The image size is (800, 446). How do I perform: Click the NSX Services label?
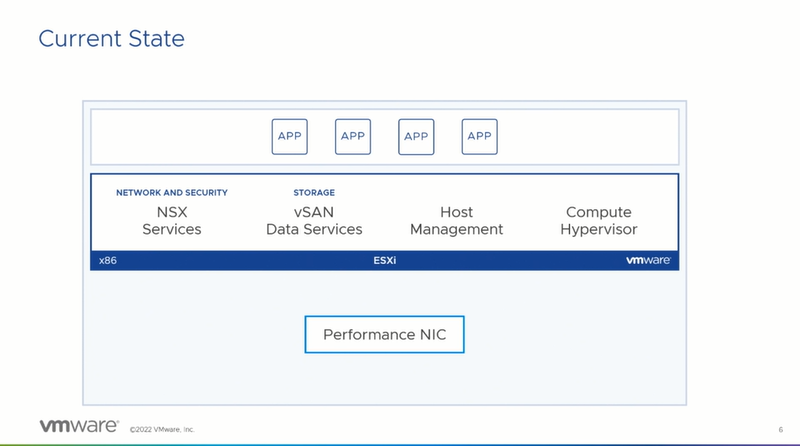[x=171, y=220]
